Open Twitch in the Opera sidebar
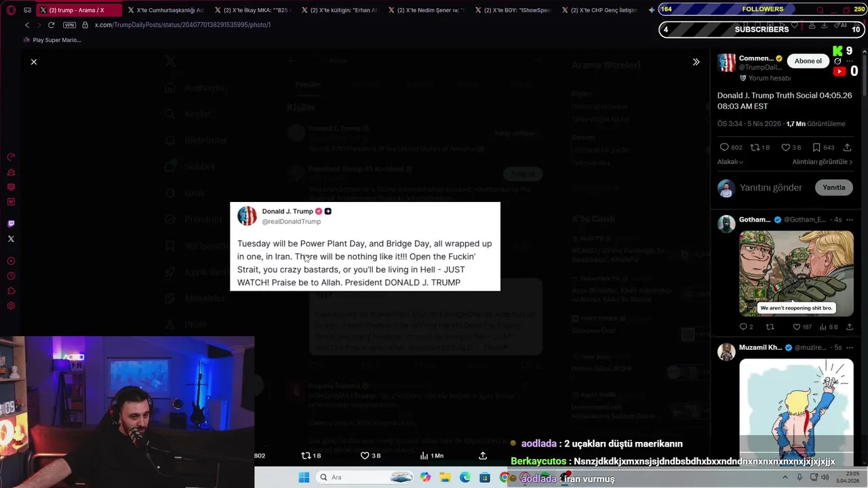868x488 pixels. click(x=11, y=224)
